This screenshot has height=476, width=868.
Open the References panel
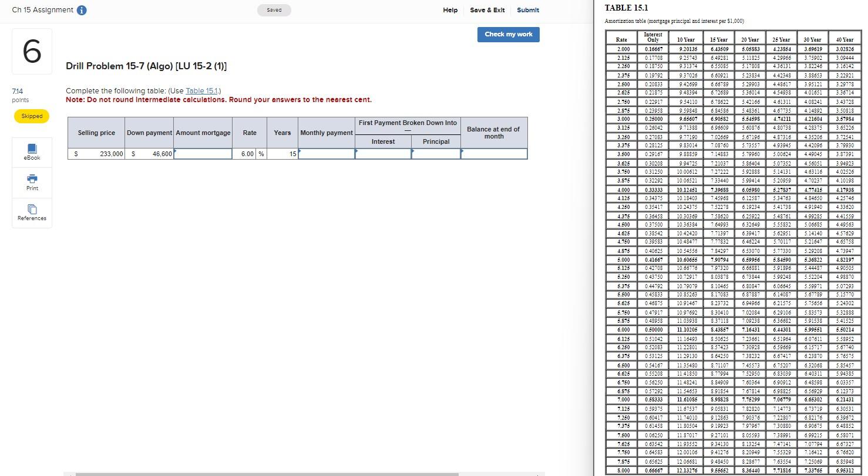[x=32, y=212]
